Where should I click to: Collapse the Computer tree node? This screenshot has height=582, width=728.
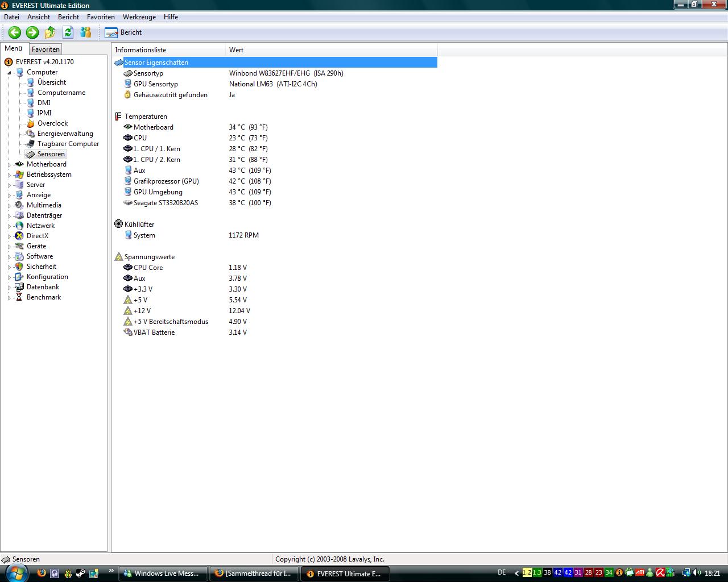click(x=9, y=73)
